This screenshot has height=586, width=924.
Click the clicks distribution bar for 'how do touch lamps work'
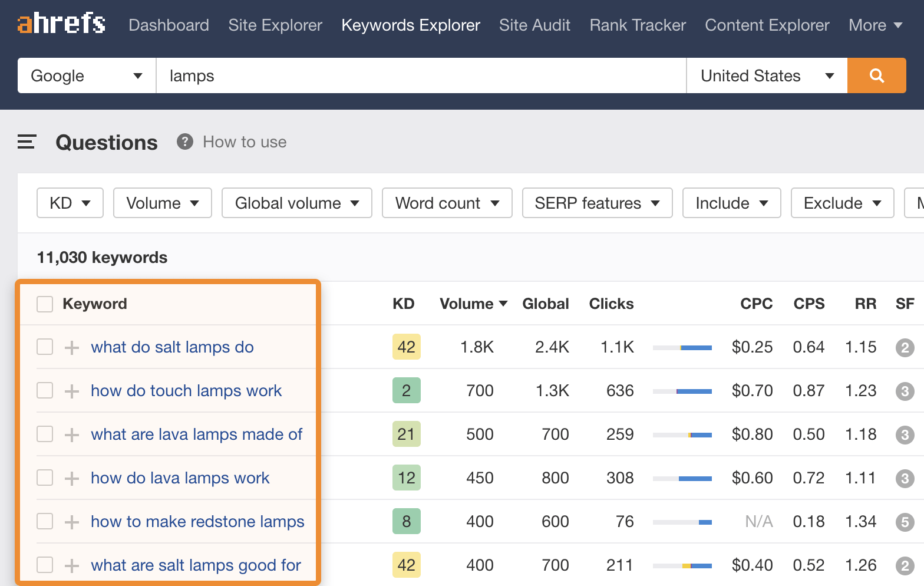682,391
